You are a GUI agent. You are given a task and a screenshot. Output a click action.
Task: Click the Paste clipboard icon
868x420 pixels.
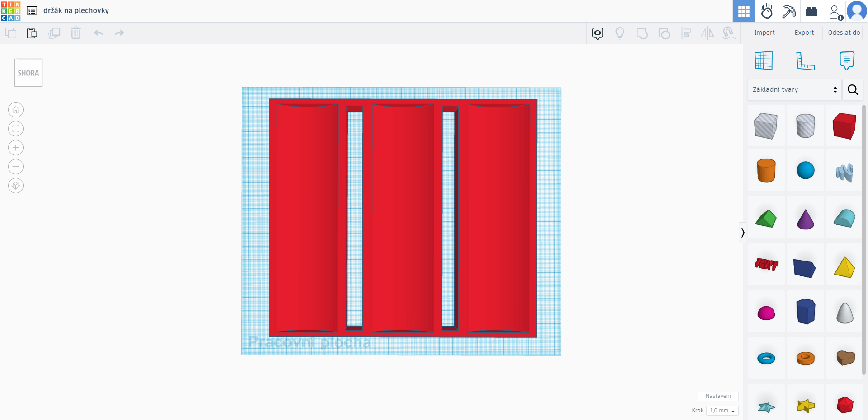(x=32, y=33)
